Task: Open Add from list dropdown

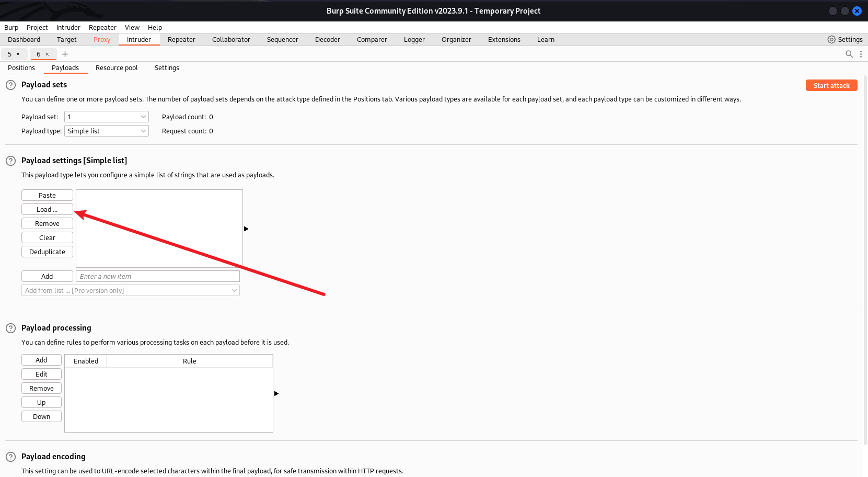Action: (x=131, y=290)
